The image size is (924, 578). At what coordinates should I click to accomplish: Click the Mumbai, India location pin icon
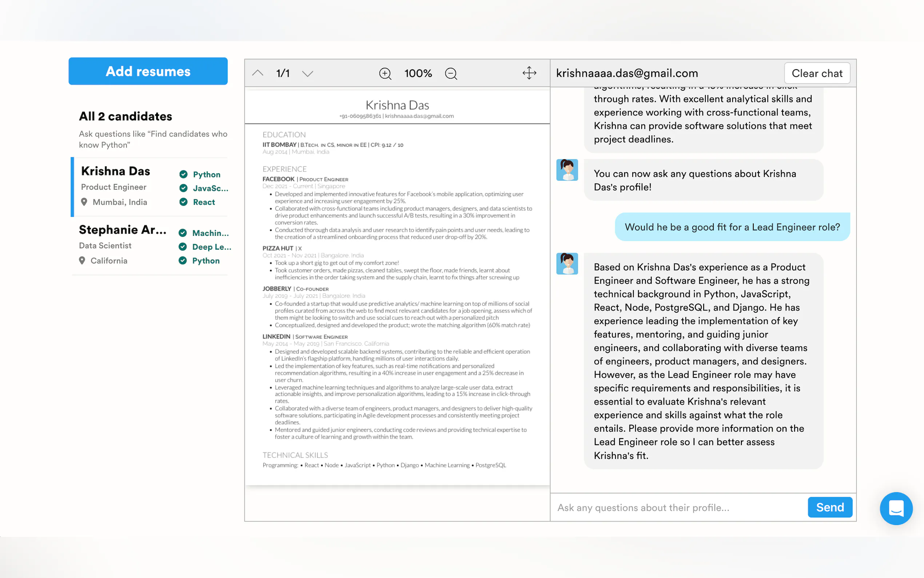(84, 202)
